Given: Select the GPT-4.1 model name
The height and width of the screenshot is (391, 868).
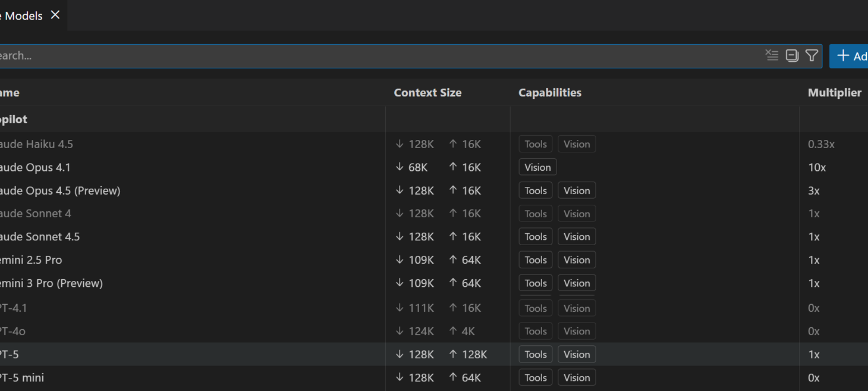Looking at the screenshot, I should [14, 308].
